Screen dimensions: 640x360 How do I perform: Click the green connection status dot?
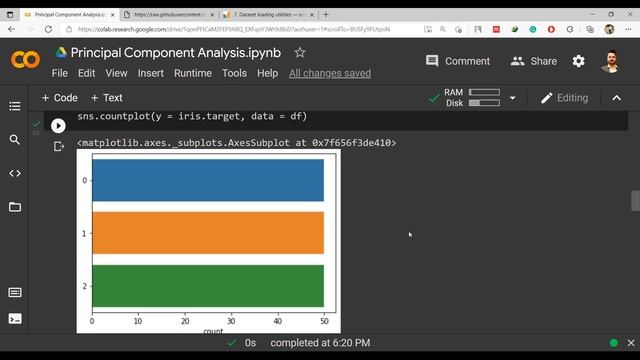click(613, 343)
